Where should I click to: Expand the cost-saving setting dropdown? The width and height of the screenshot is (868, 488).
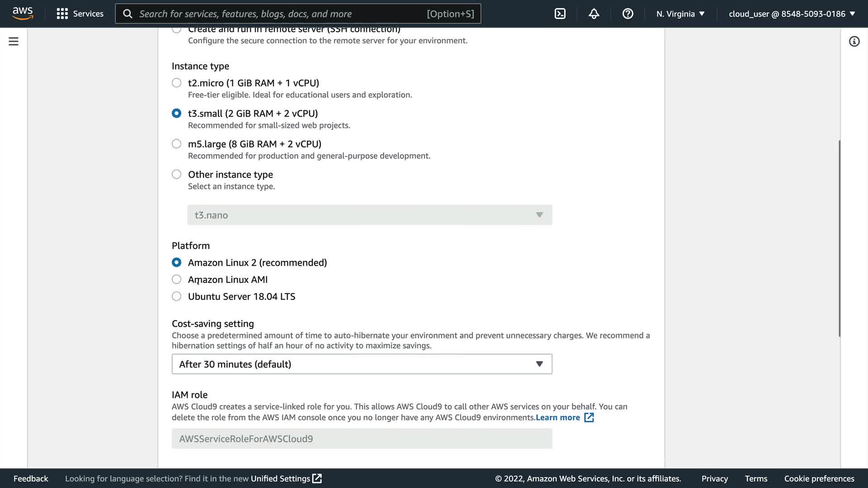pos(362,364)
